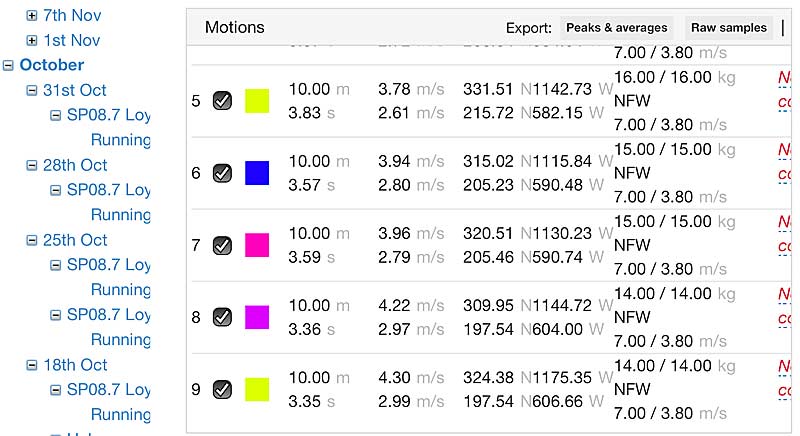Open SP08.7 Running under 18th Oct
800x436 pixels.
coord(109,402)
